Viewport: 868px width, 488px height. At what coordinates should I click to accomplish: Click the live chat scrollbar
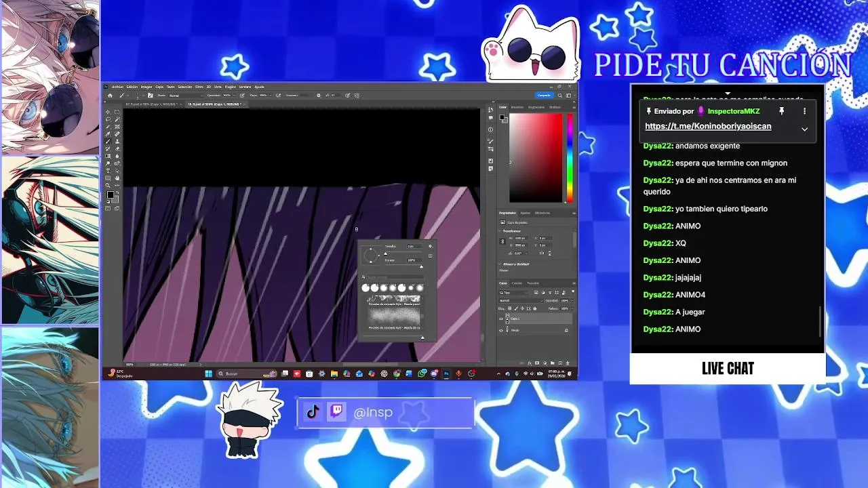tap(820, 321)
